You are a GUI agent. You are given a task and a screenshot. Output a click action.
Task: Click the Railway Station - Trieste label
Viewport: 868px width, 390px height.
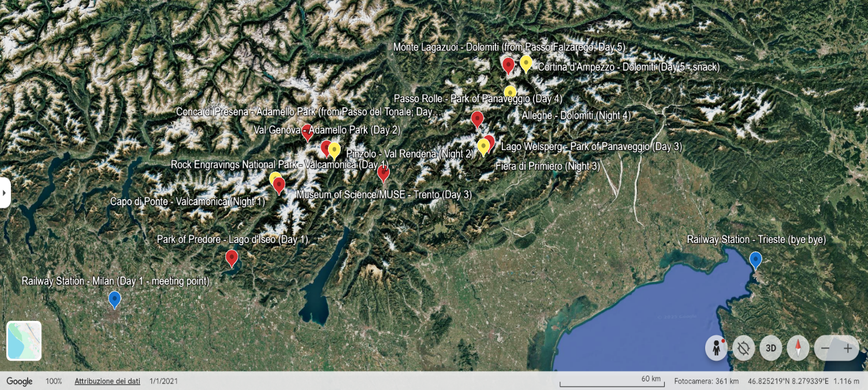click(x=756, y=239)
